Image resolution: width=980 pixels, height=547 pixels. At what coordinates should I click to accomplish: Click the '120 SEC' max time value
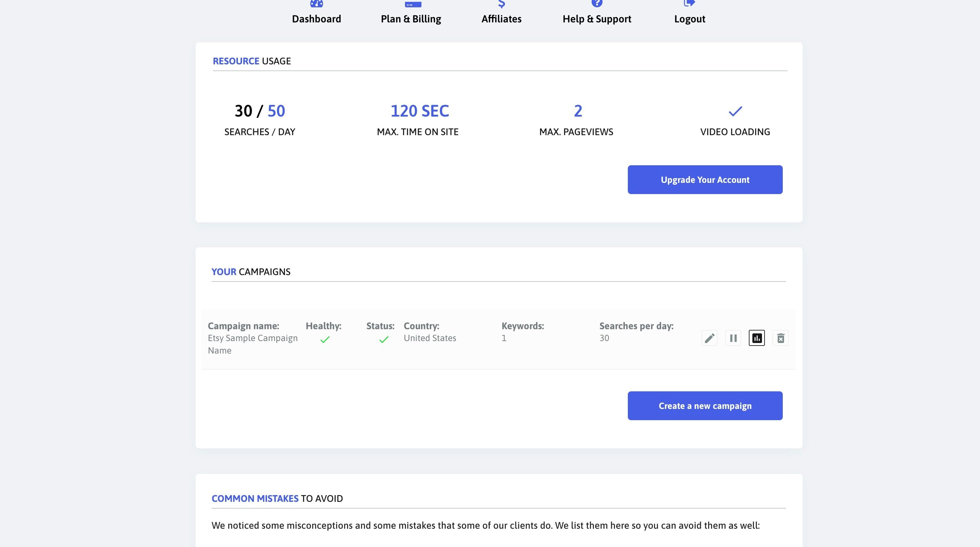click(x=420, y=111)
